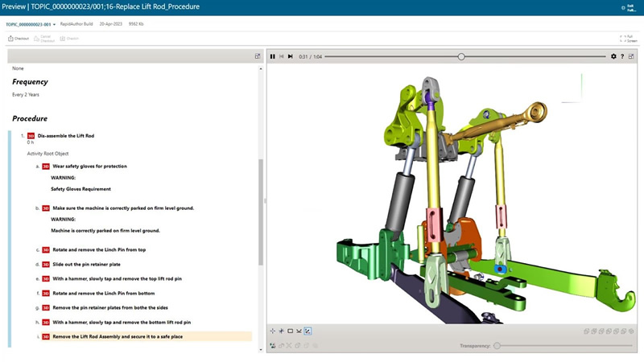Viewport: 644px width, 362px height.
Task: Click the animation timeline seek slider handle
Action: click(x=461, y=56)
